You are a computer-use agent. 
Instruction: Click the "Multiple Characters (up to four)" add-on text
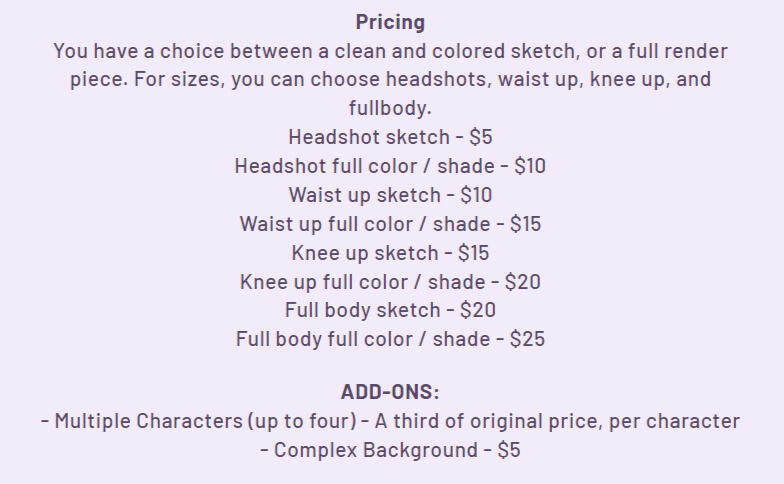tap(190, 421)
